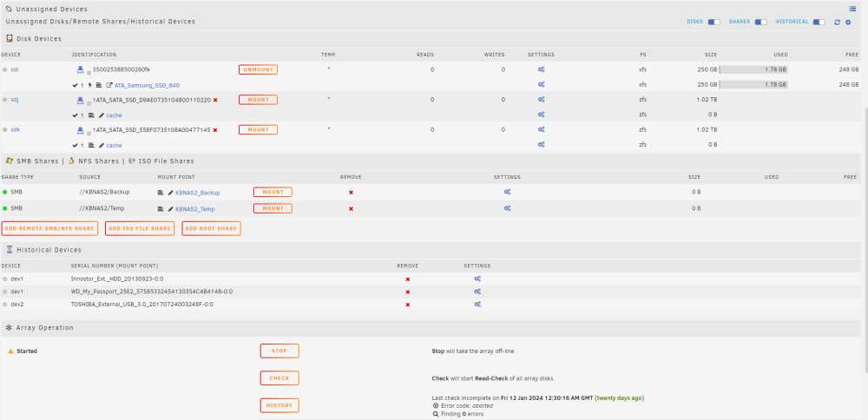Open settings gear for KBNAS2_Temp share
The height and width of the screenshot is (420, 868).
[x=507, y=208]
